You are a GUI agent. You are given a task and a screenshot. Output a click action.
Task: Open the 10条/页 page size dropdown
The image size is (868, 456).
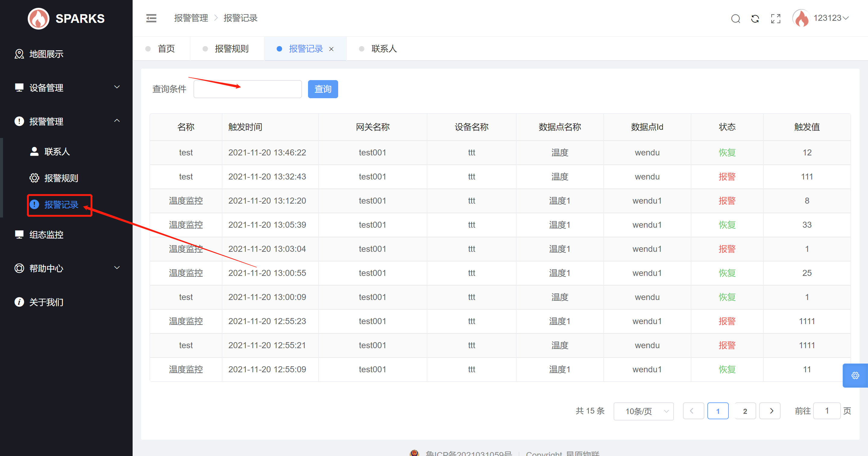pyautogui.click(x=643, y=411)
